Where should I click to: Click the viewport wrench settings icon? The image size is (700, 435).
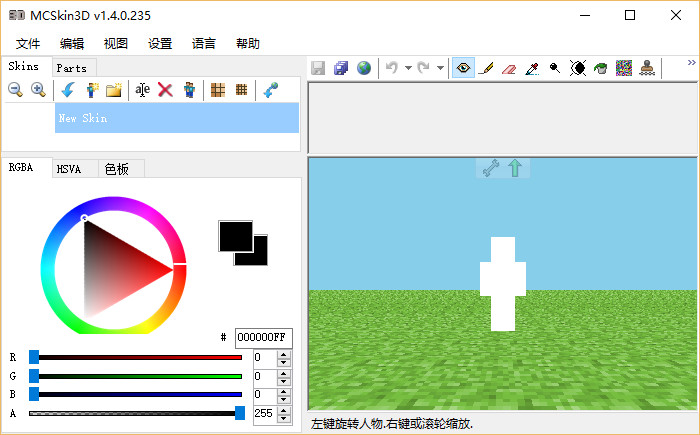point(491,168)
